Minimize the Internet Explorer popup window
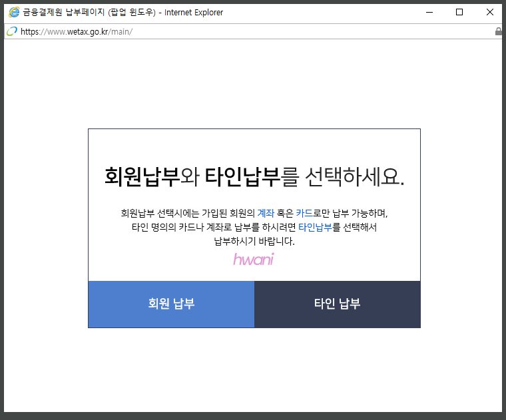This screenshot has height=420, width=506. (x=429, y=12)
